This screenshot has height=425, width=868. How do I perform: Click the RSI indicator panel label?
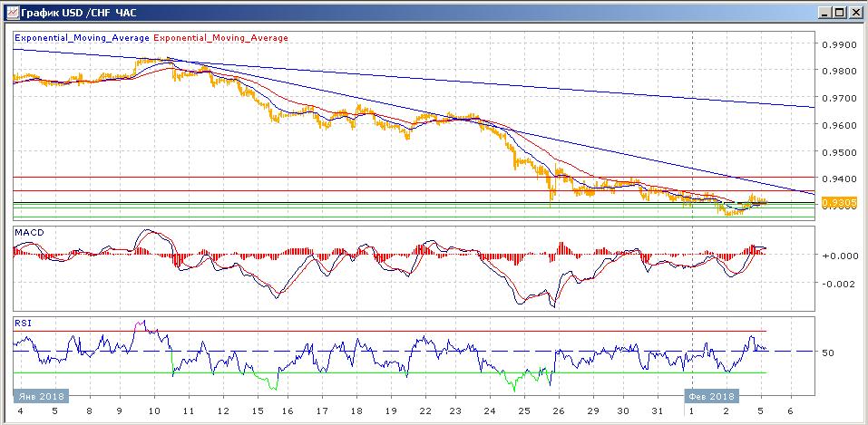click(22, 323)
